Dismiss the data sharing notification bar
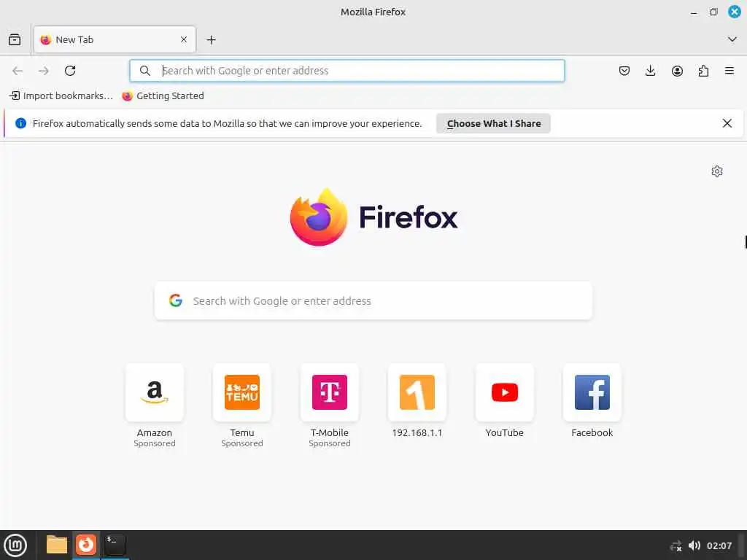Viewport: 747px width, 560px height. point(727,123)
